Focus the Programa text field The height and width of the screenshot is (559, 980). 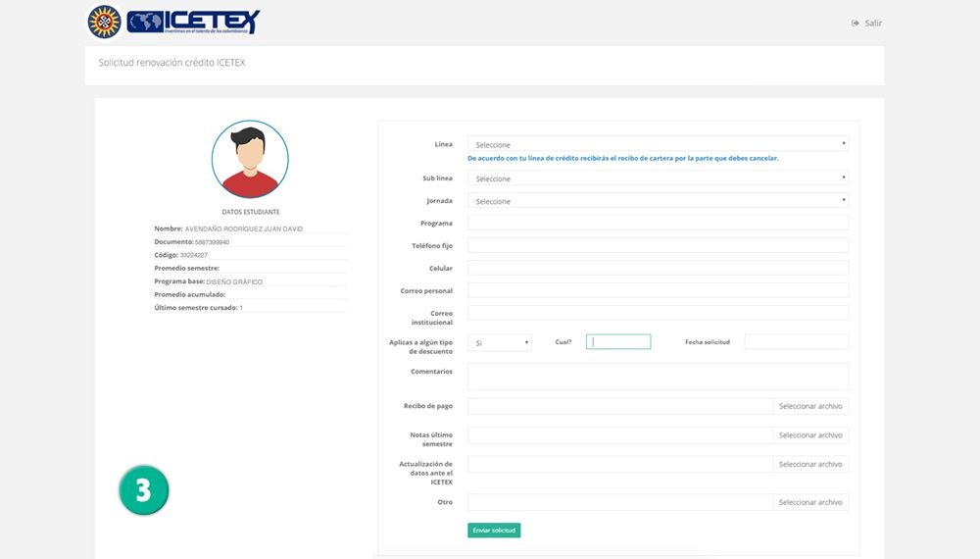(658, 223)
